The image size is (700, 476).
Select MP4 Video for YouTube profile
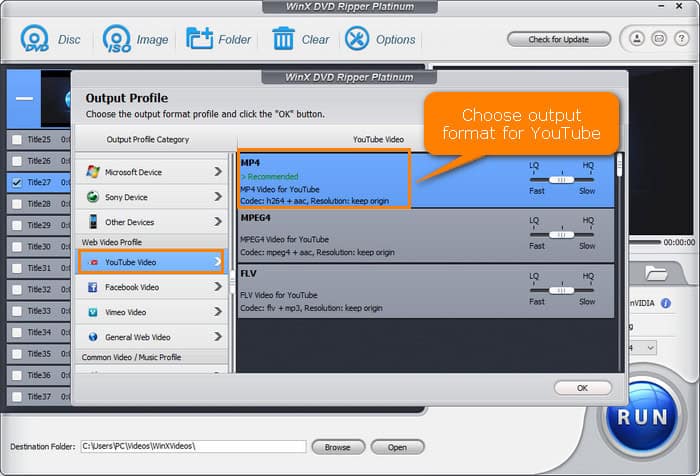pyautogui.click(x=426, y=180)
